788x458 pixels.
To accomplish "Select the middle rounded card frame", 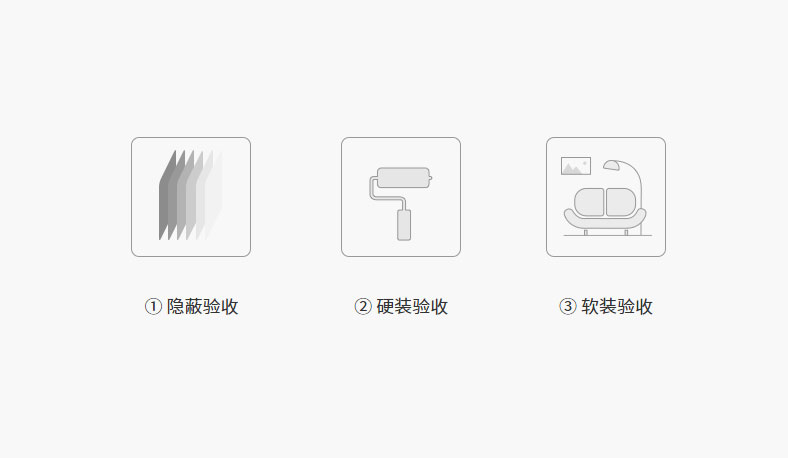I will click(x=401, y=197).
